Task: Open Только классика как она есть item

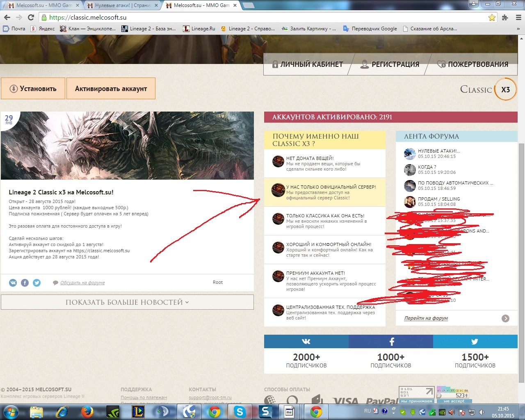Action: click(x=325, y=221)
